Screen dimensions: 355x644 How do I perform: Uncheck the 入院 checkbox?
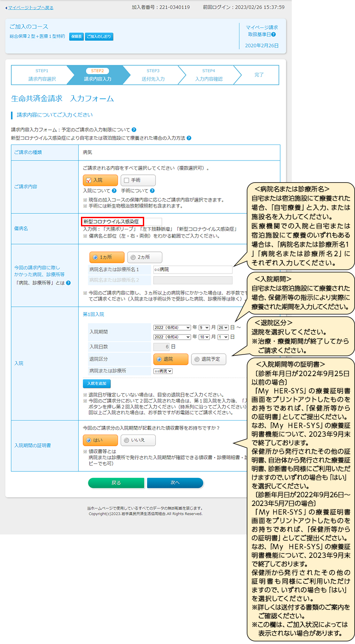pyautogui.click(x=89, y=180)
